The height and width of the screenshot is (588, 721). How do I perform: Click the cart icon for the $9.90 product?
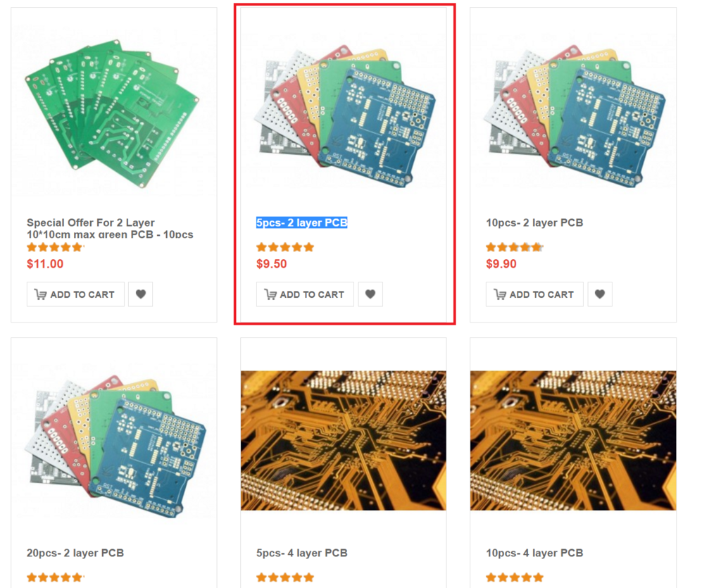point(500,294)
